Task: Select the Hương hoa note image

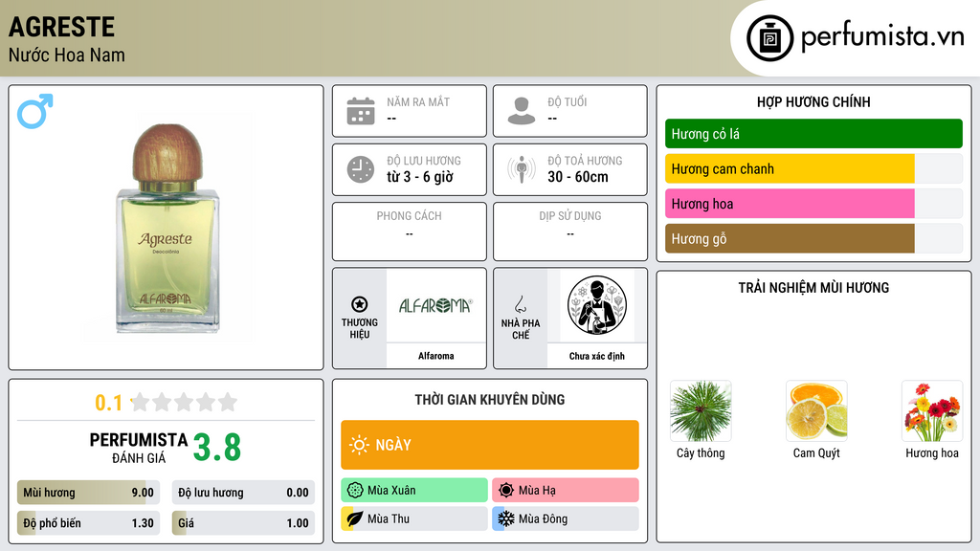Action: click(x=932, y=411)
